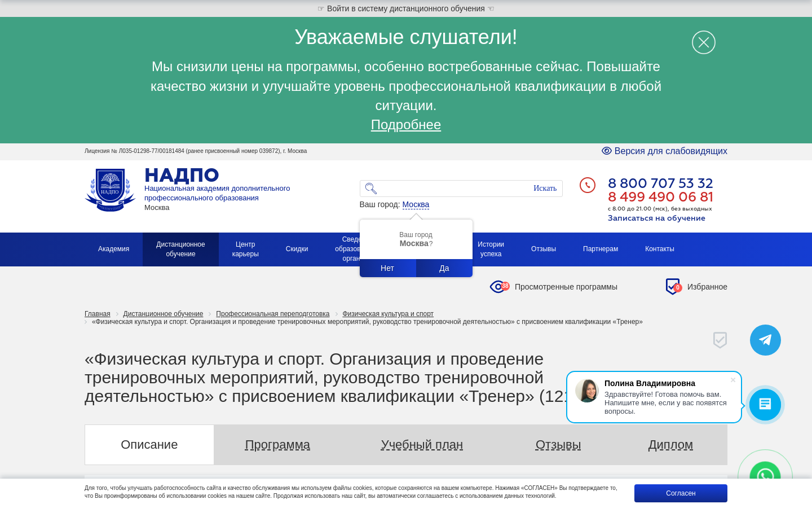Viewport: 812px width, 508px height.
Task: Click the Полина Владимировна chat message
Action: [665, 403]
